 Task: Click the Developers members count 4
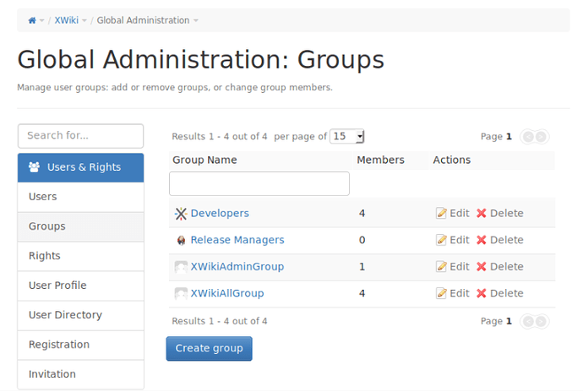coord(362,213)
